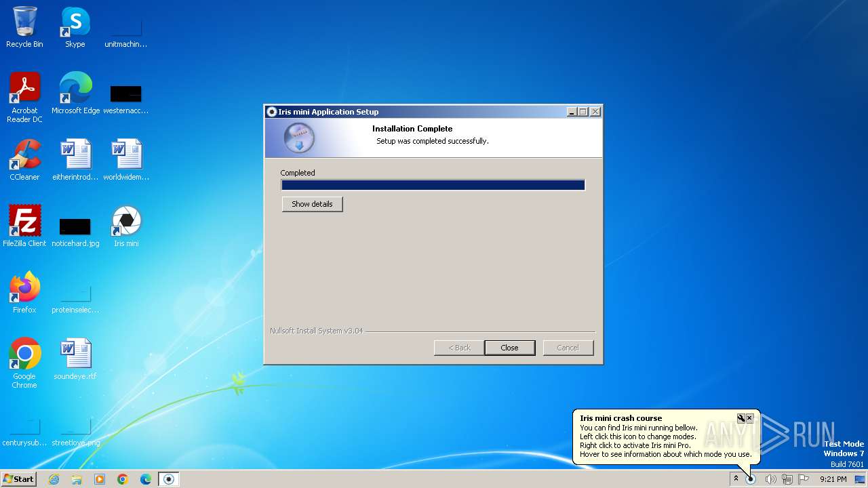Image resolution: width=868 pixels, height=488 pixels.
Task: Select noticehard.jpg desktop file
Action: point(75,230)
